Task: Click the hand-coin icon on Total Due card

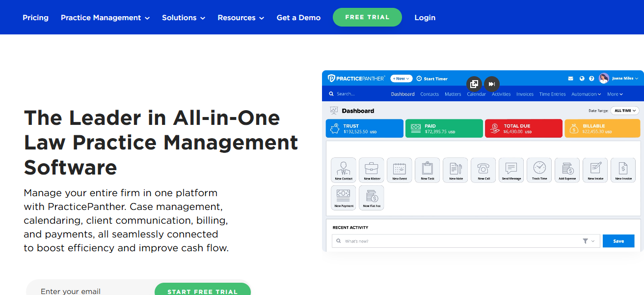Action: tap(495, 129)
